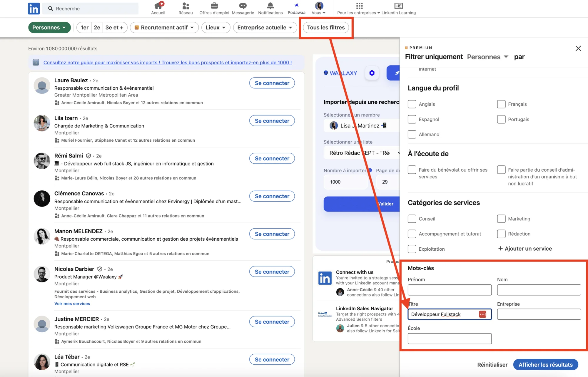Click the Waalaxy rocket button
This screenshot has width=588, height=377.
pos(393,73)
